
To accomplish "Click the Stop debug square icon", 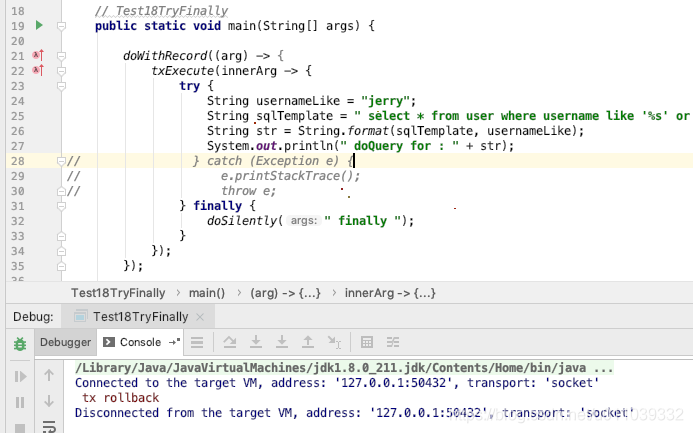I will pos(20,428).
